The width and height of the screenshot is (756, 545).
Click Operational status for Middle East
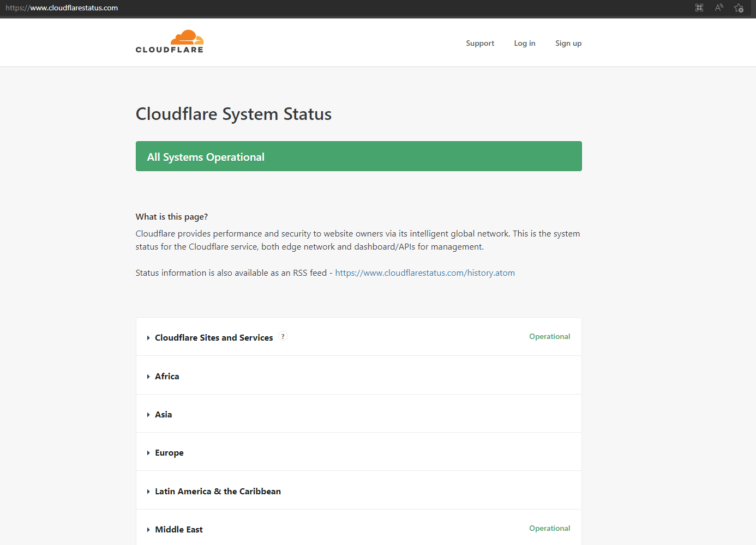point(550,528)
